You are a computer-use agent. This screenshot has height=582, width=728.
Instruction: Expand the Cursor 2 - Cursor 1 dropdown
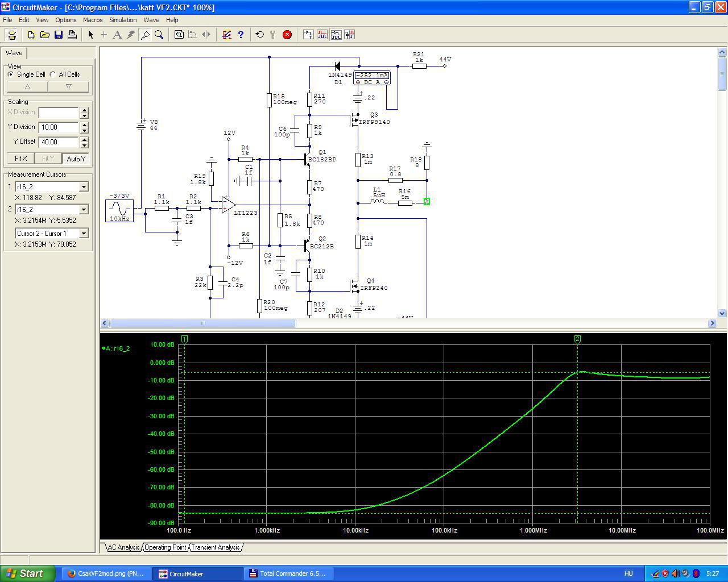[x=84, y=234]
